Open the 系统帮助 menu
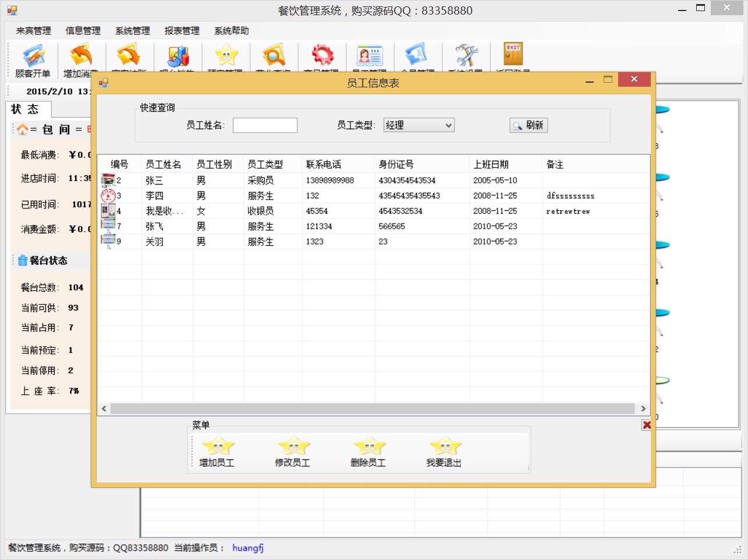The image size is (748, 560). pos(231,31)
